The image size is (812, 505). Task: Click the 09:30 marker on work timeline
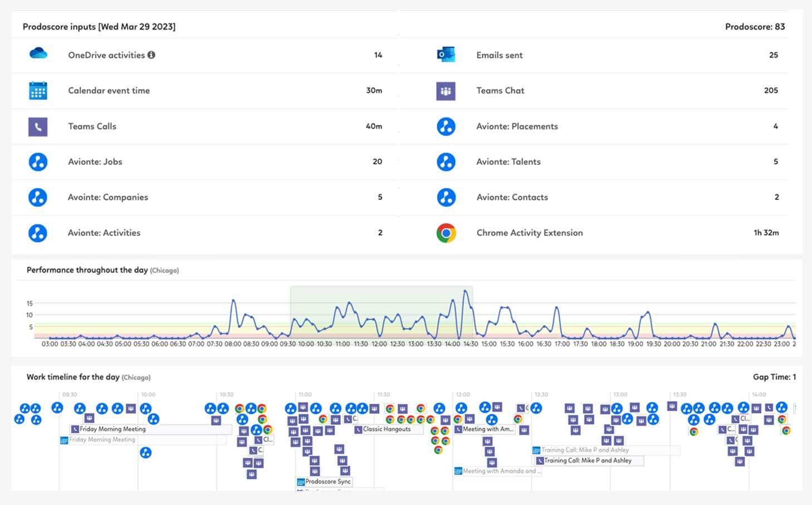(x=70, y=394)
